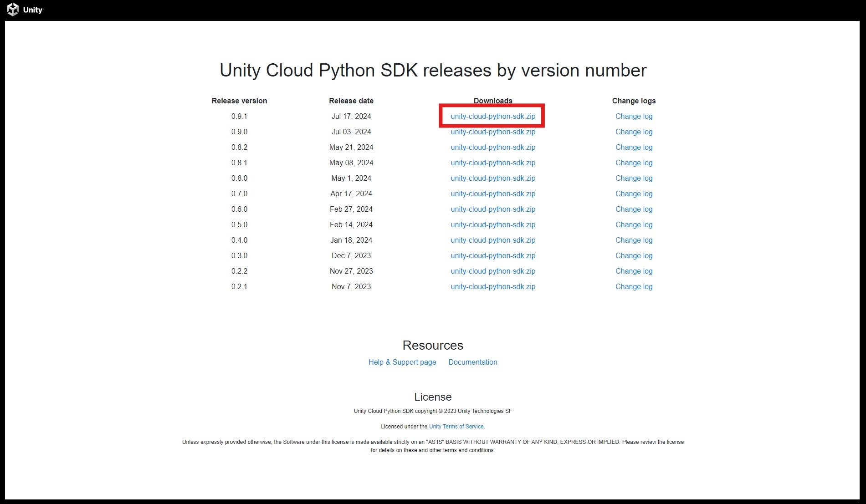Download SDK zip for version 0.8.0
Viewport: 866px width, 504px height.
pyautogui.click(x=493, y=178)
